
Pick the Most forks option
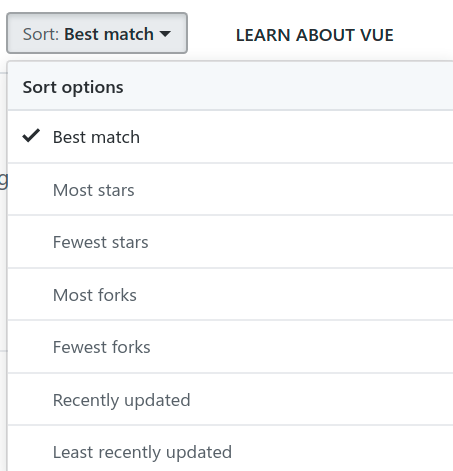coord(230,294)
